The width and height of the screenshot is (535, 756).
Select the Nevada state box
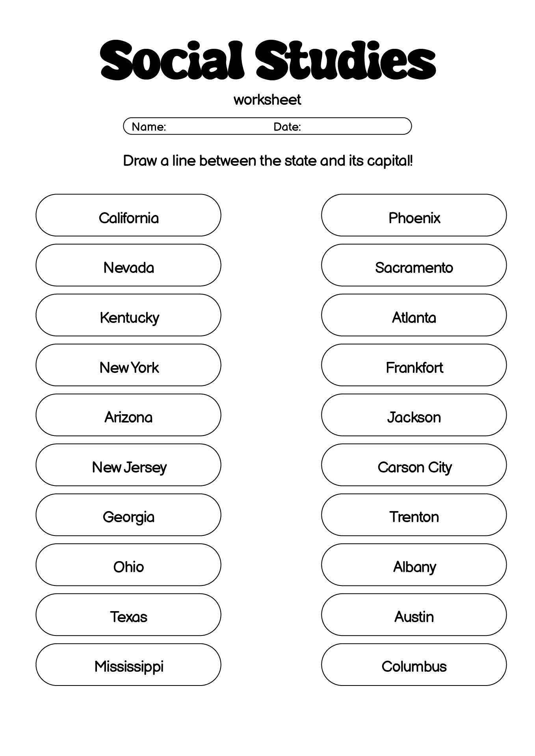[x=128, y=265]
